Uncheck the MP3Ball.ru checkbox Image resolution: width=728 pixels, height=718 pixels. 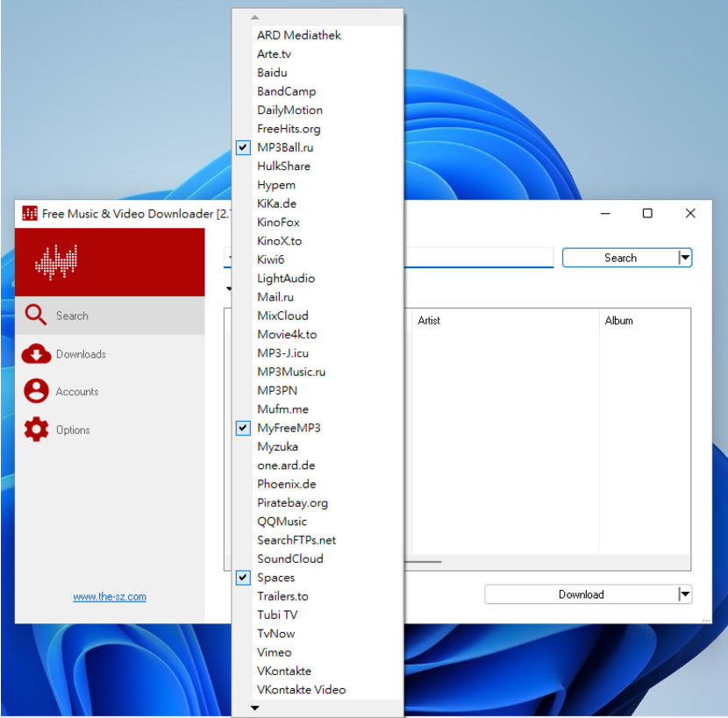[x=243, y=147]
